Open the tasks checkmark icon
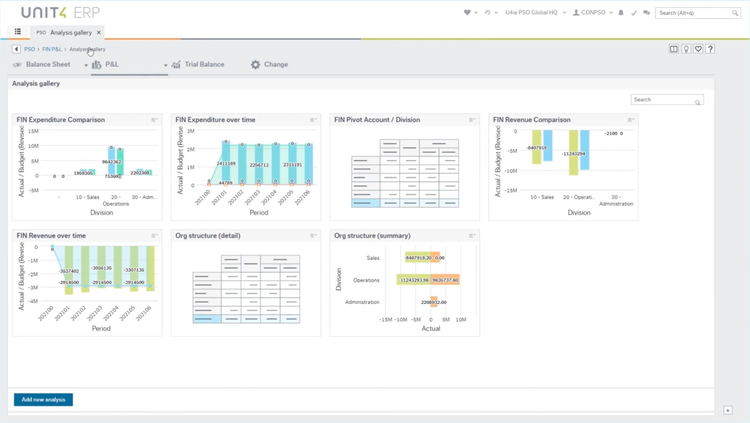The width and height of the screenshot is (750, 423). click(x=634, y=13)
